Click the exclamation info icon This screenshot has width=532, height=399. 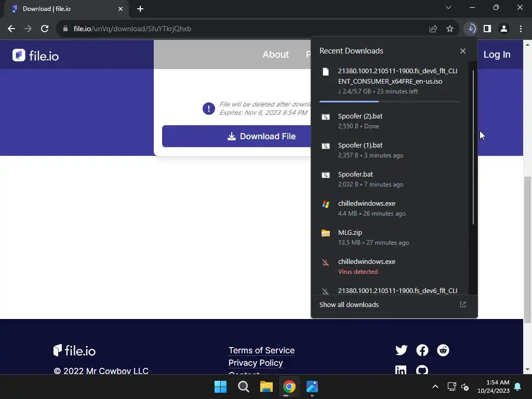tap(209, 109)
